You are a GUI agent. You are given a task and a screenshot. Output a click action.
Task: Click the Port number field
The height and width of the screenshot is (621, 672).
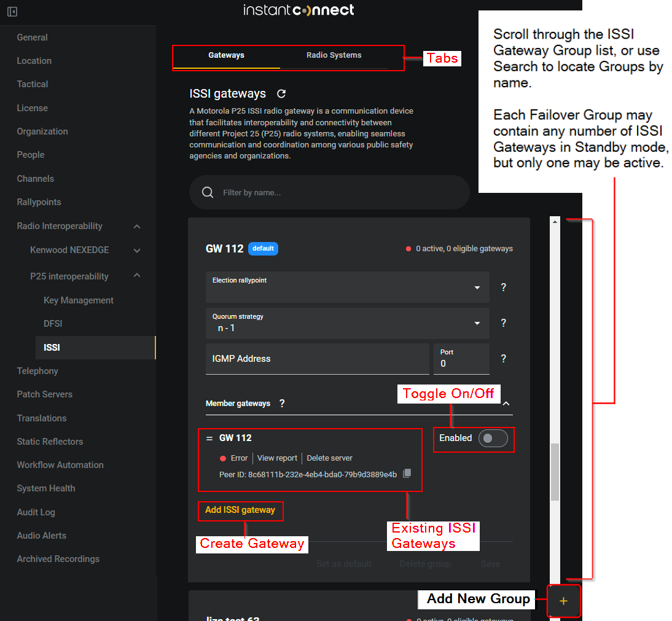click(x=461, y=359)
